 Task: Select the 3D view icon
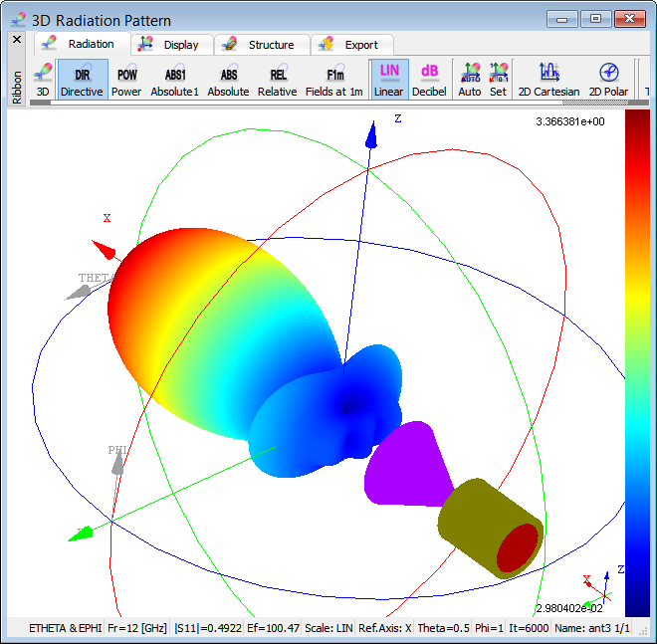pyautogui.click(x=43, y=79)
